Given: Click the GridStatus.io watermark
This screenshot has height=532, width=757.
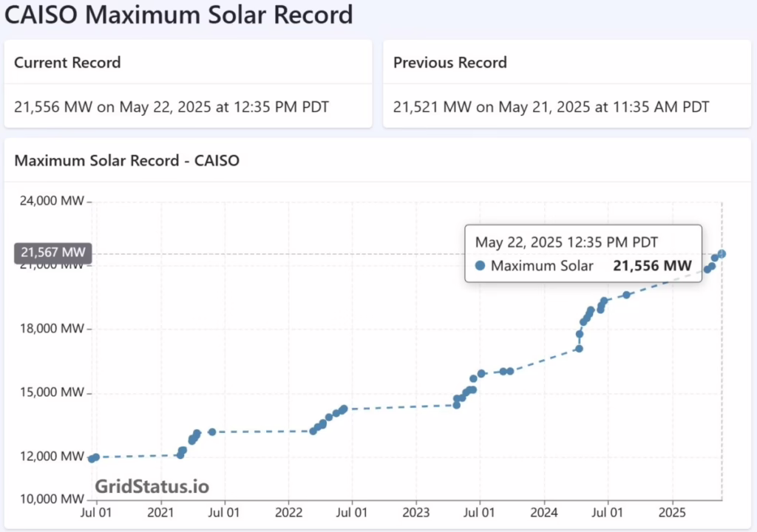Looking at the screenshot, I should click(x=152, y=486).
